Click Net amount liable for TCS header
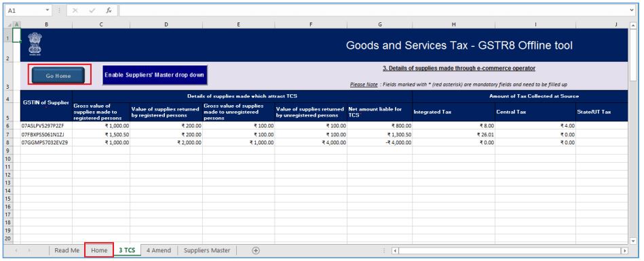 pos(379,112)
